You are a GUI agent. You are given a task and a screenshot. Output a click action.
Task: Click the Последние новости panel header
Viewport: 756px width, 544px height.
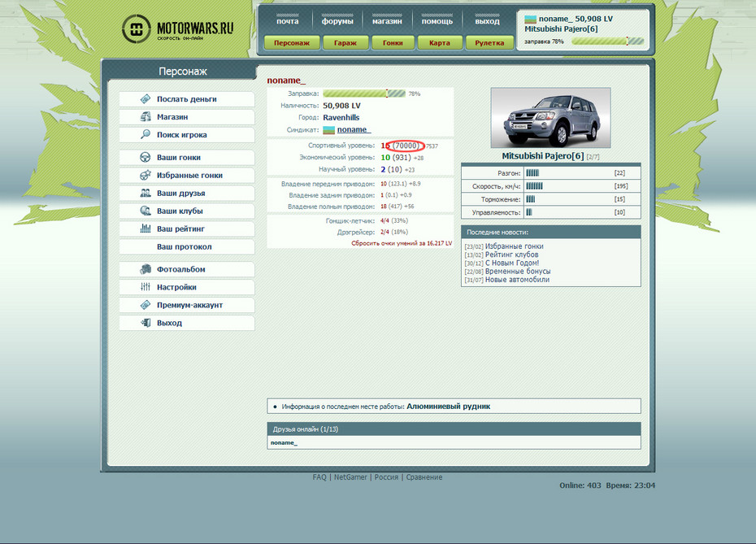pyautogui.click(x=551, y=232)
